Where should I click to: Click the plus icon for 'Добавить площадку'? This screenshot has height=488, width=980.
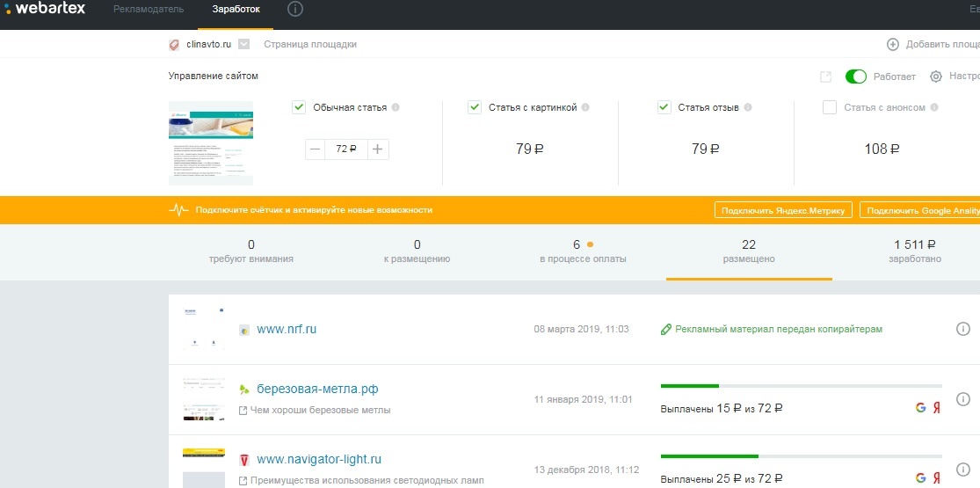pos(892,45)
